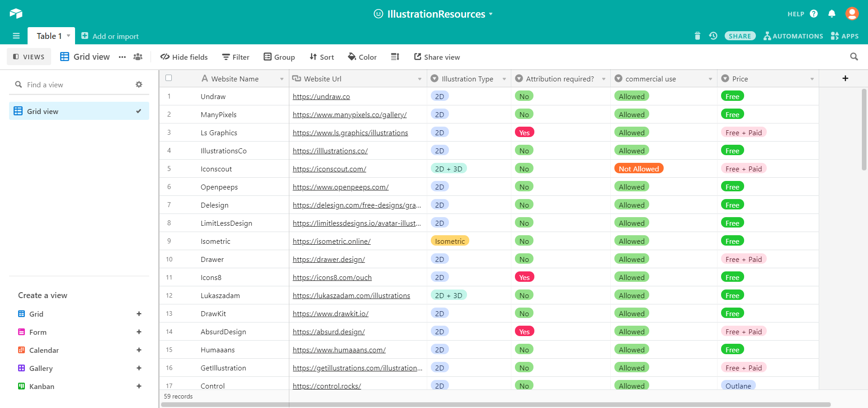Screen dimensions: 868x408
Task: Expand the IllustrationResources base name dropdown
Action: [491, 14]
